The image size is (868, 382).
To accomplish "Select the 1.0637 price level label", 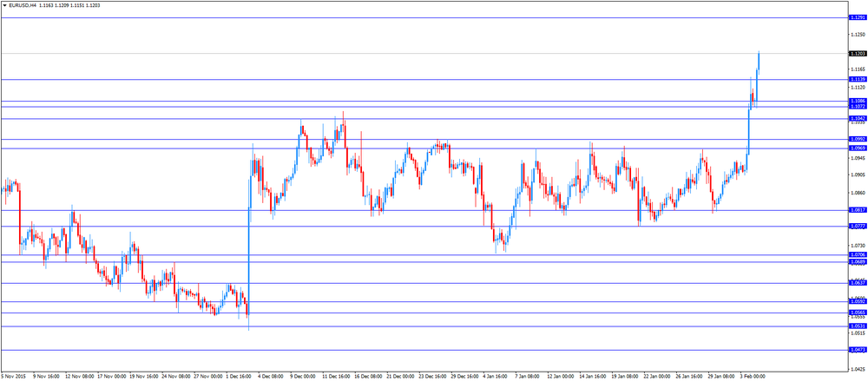I will (x=858, y=282).
